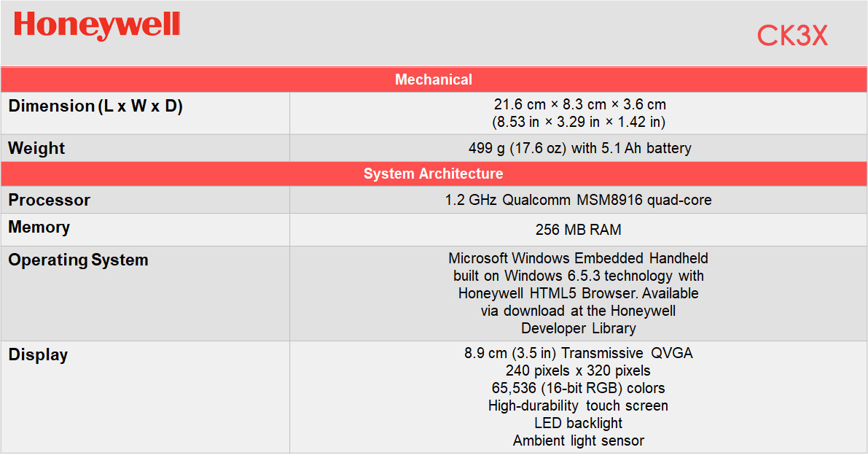The width and height of the screenshot is (868, 458).
Task: Click the LED backlight line
Action: click(x=579, y=423)
